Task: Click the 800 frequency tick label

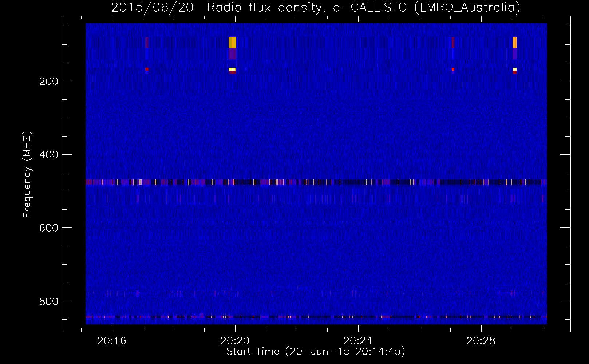Action: click(49, 301)
